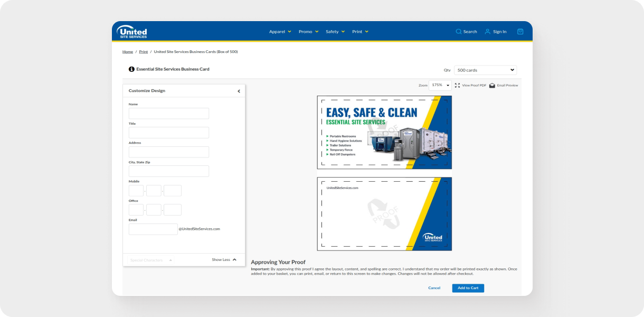Click the United Site Services logo
The height and width of the screenshot is (317, 644).
click(x=132, y=32)
